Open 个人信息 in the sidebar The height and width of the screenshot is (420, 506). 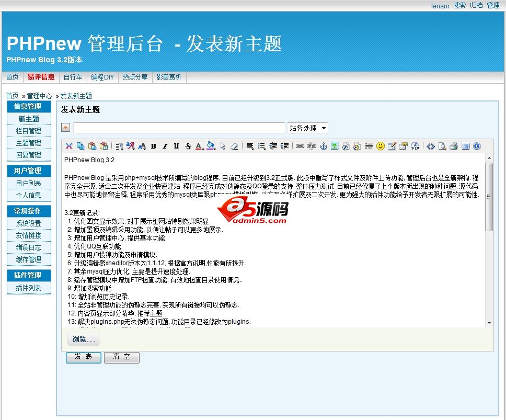point(29,195)
